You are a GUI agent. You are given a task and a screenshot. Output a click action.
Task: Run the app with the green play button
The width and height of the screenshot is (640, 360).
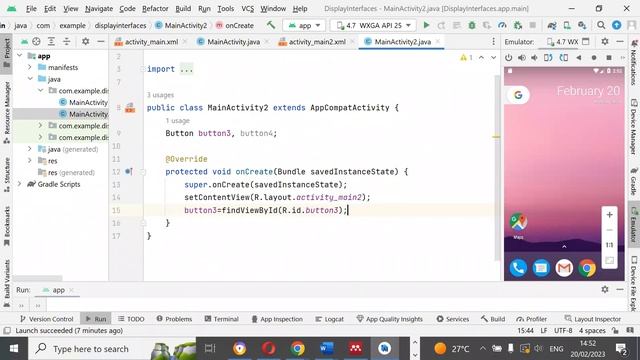click(x=426, y=25)
